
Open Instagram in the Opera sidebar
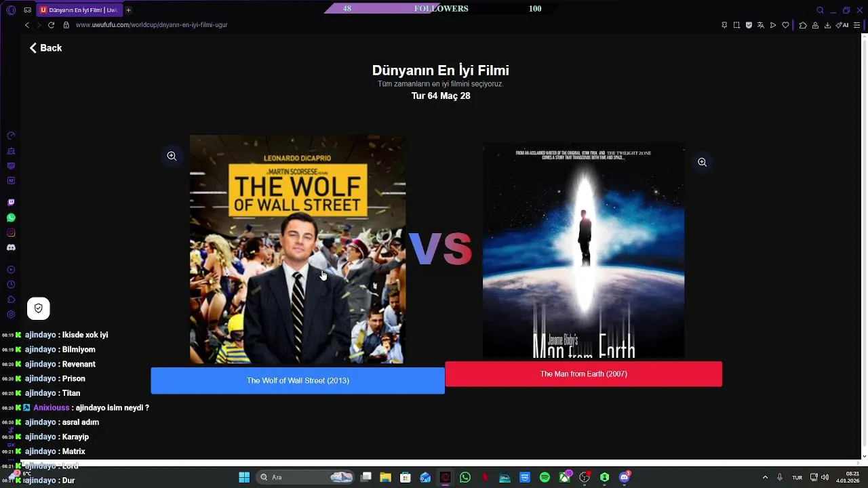(x=11, y=232)
